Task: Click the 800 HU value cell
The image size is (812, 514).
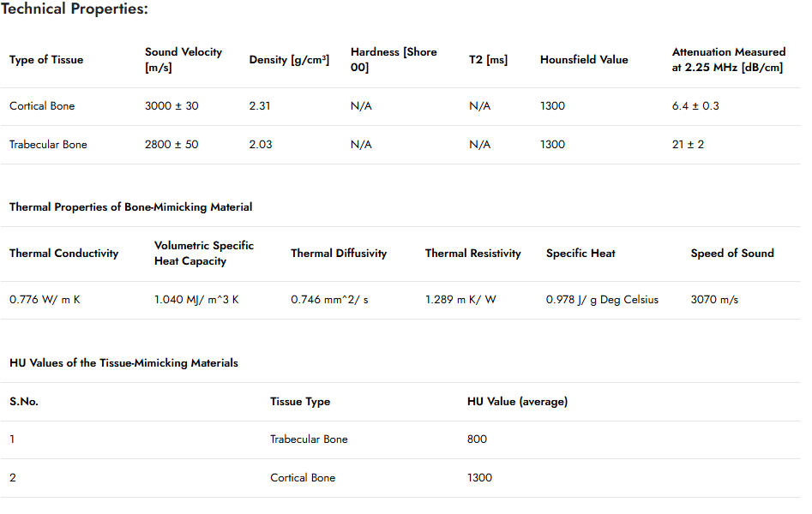Action: click(477, 439)
